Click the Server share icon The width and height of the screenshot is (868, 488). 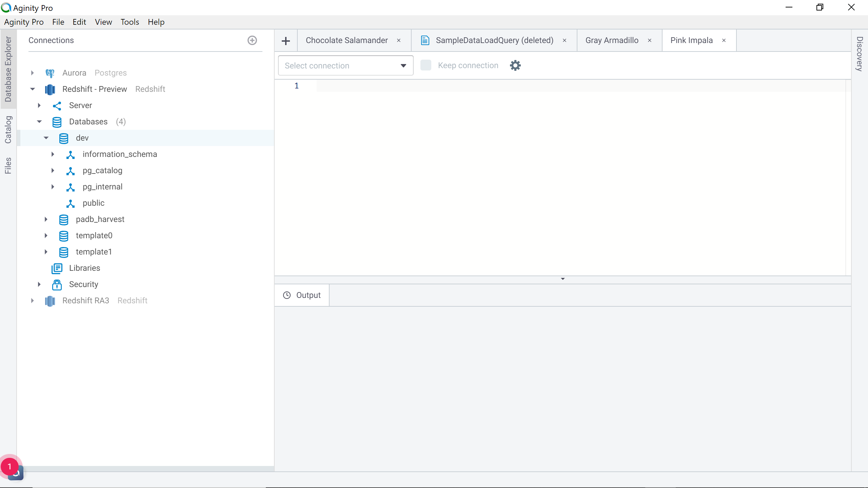pos(57,106)
